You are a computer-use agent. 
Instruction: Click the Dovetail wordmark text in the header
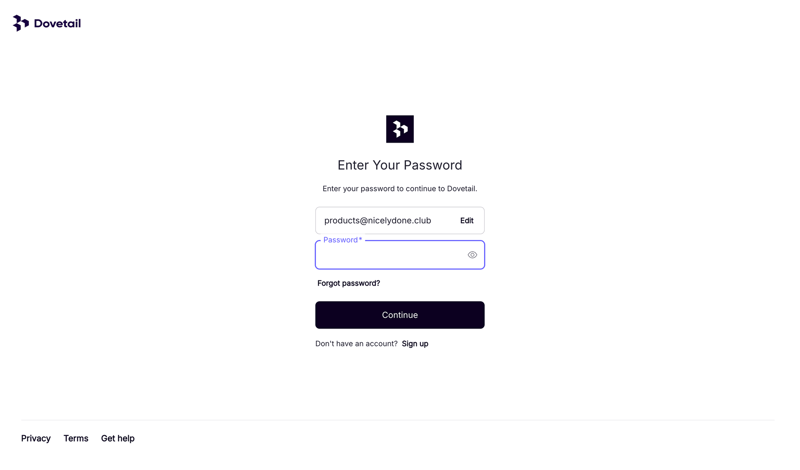click(x=57, y=23)
